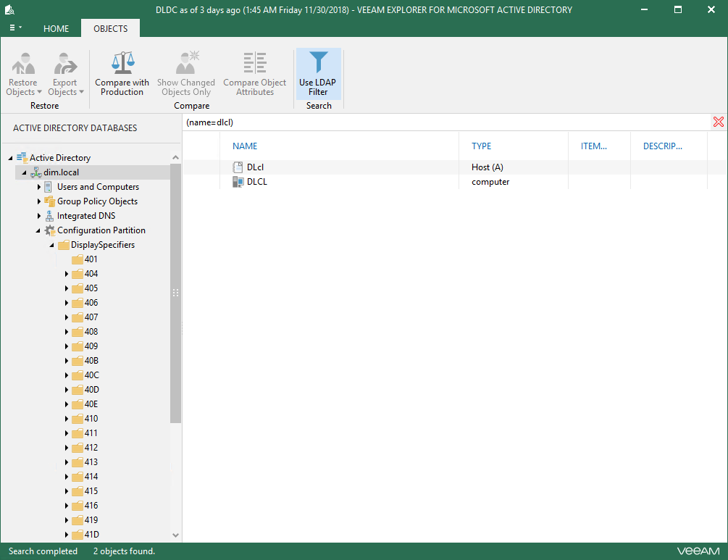Image resolution: width=728 pixels, height=560 pixels.
Task: Click the Users and Computers icon
Action: pos(49,187)
